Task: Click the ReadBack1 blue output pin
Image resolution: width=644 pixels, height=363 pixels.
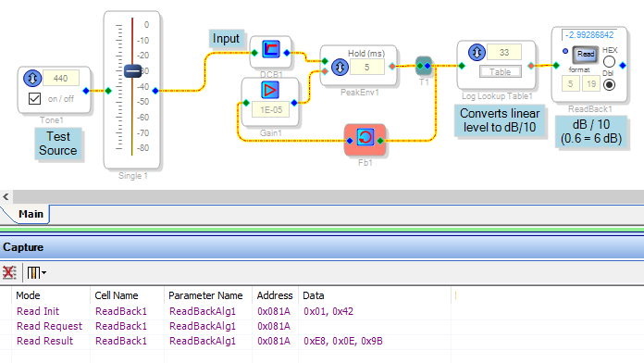Action: coord(623,66)
